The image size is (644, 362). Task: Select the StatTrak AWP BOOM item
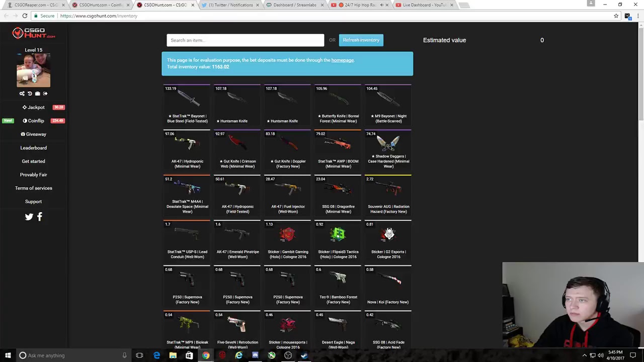[x=338, y=150]
